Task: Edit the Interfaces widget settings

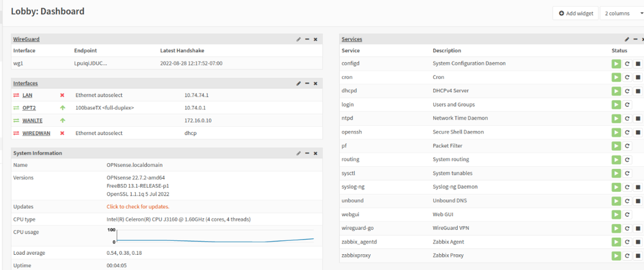Action: [299, 83]
